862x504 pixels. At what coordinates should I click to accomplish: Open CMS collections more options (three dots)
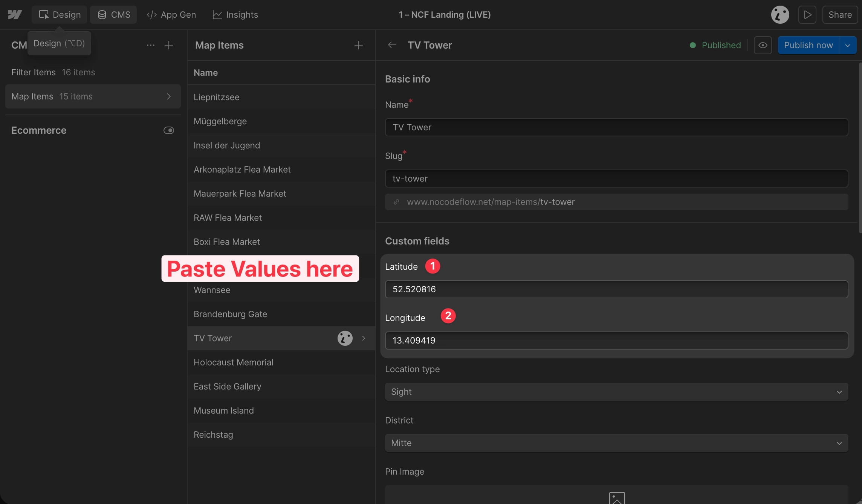click(151, 45)
